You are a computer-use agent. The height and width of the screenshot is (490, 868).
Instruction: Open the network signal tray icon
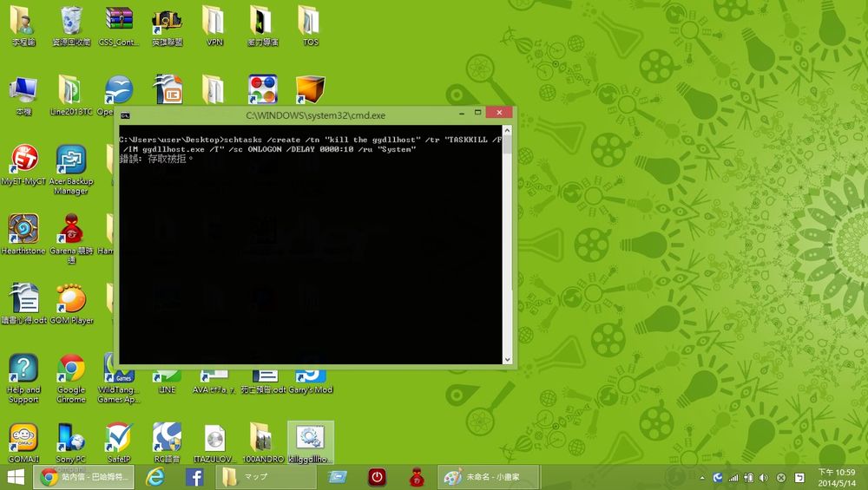pos(733,478)
